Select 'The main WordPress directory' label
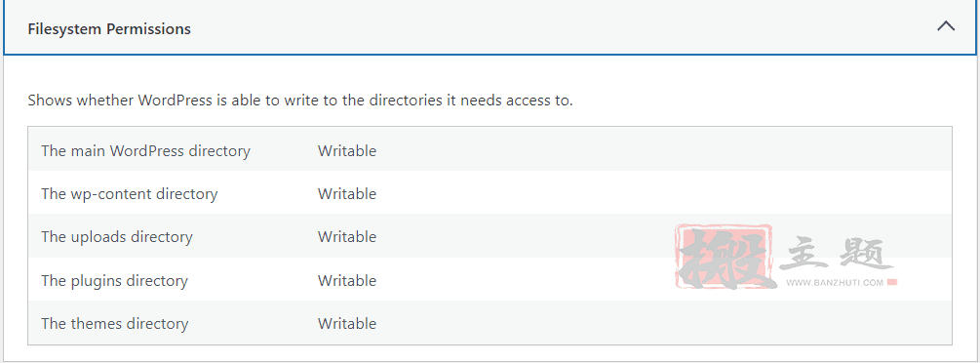Image resolution: width=980 pixels, height=363 pixels. coord(145,151)
